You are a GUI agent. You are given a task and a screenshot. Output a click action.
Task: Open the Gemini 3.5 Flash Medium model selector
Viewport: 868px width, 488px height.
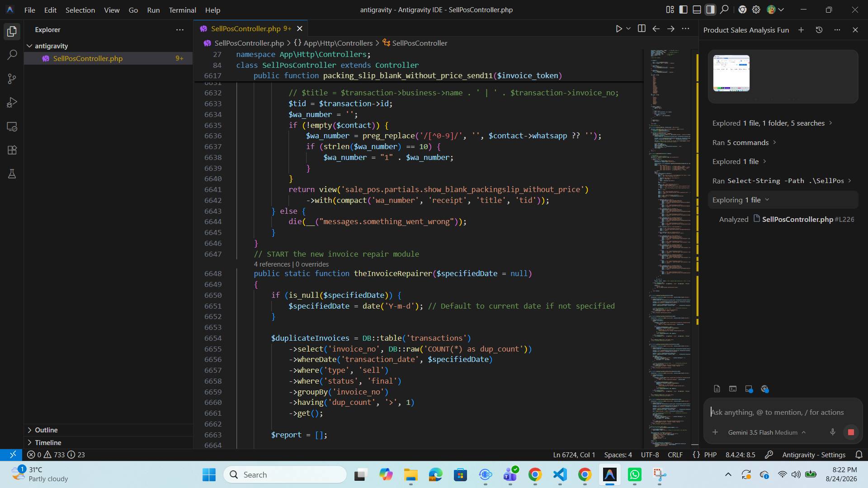click(767, 432)
